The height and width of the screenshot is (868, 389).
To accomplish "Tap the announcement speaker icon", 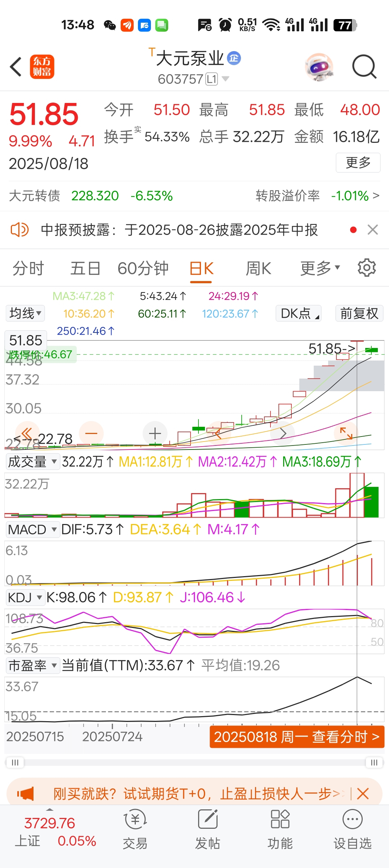I will click(x=19, y=230).
